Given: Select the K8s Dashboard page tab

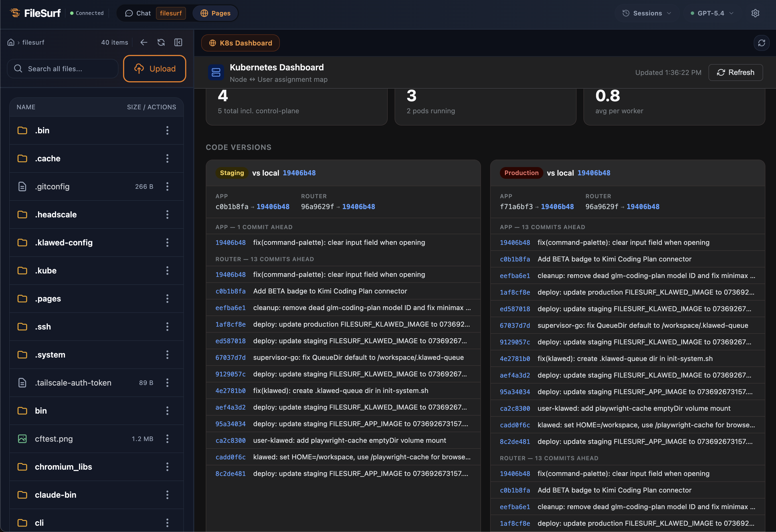Looking at the screenshot, I should tap(240, 43).
